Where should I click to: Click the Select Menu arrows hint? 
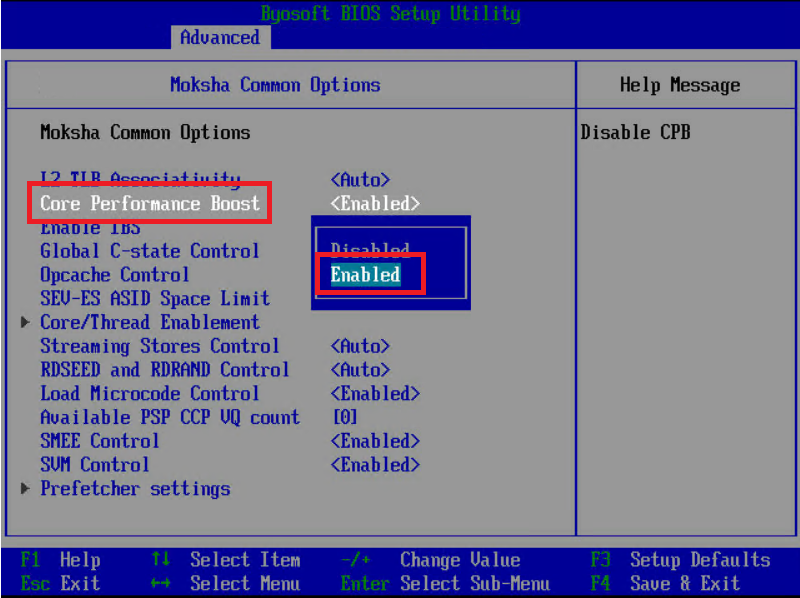pos(225,583)
